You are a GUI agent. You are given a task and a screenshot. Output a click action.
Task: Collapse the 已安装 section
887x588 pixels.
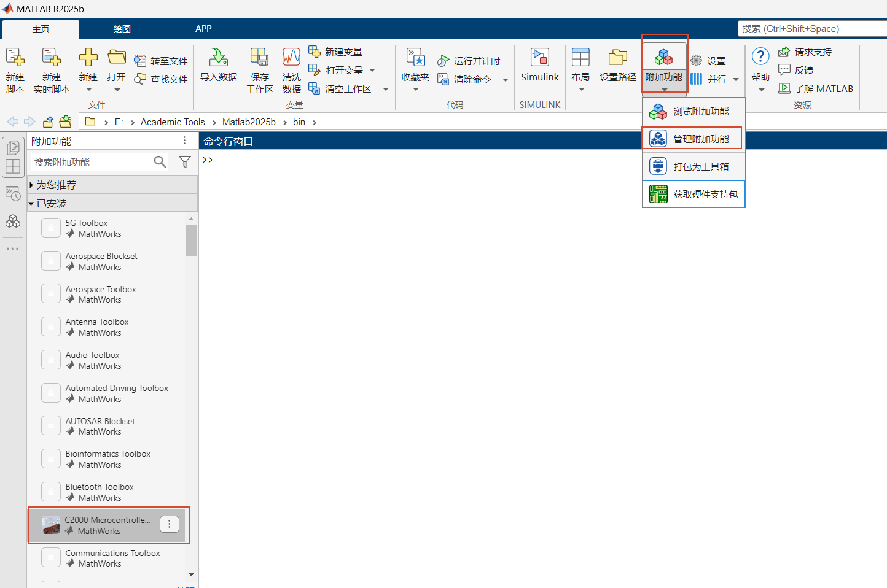[112, 203]
